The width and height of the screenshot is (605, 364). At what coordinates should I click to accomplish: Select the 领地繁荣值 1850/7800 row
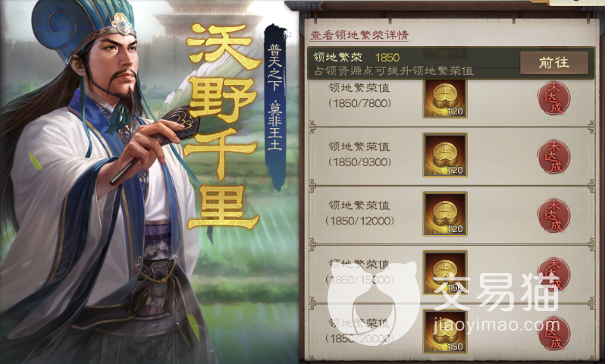pos(450,101)
